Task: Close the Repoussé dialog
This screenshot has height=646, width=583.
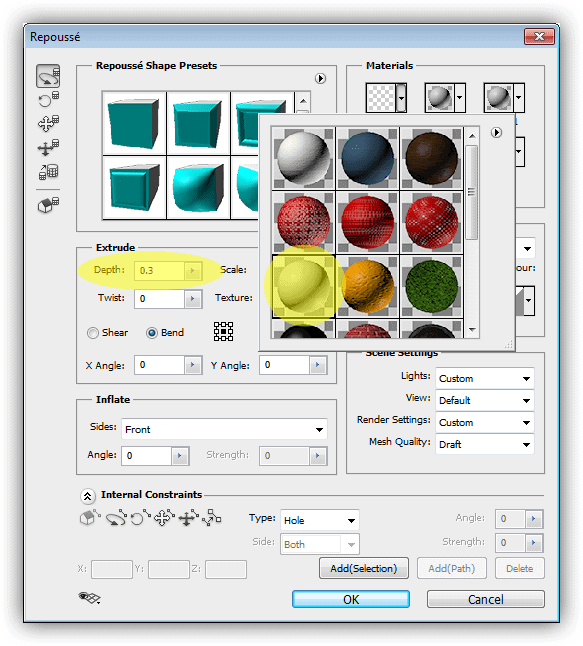Action: point(539,37)
